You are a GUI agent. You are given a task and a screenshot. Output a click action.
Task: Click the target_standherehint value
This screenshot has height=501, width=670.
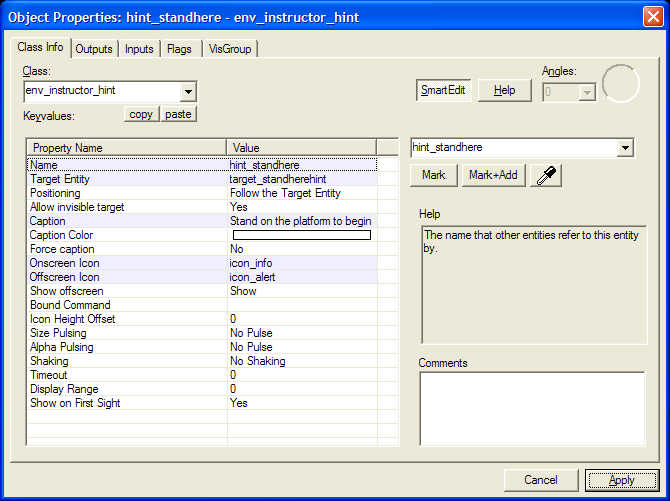pos(278,179)
